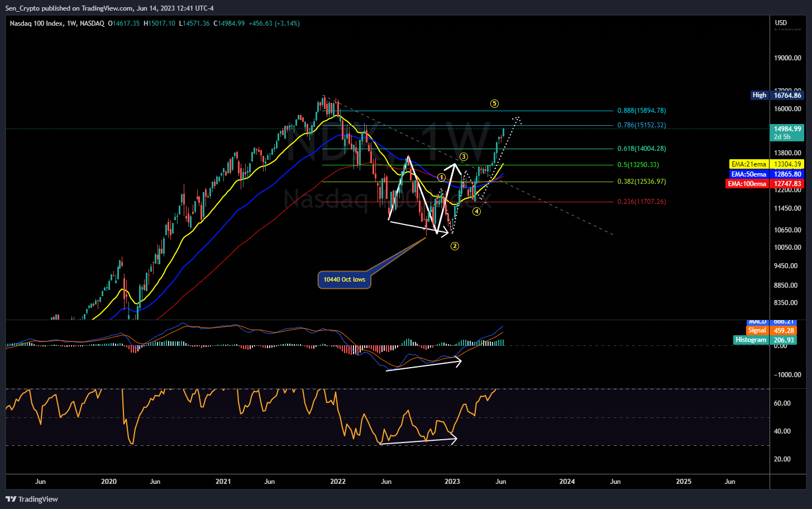Click the 0.786(15152.32) Fibonacci label
This screenshot has width=812, height=509.
click(642, 125)
